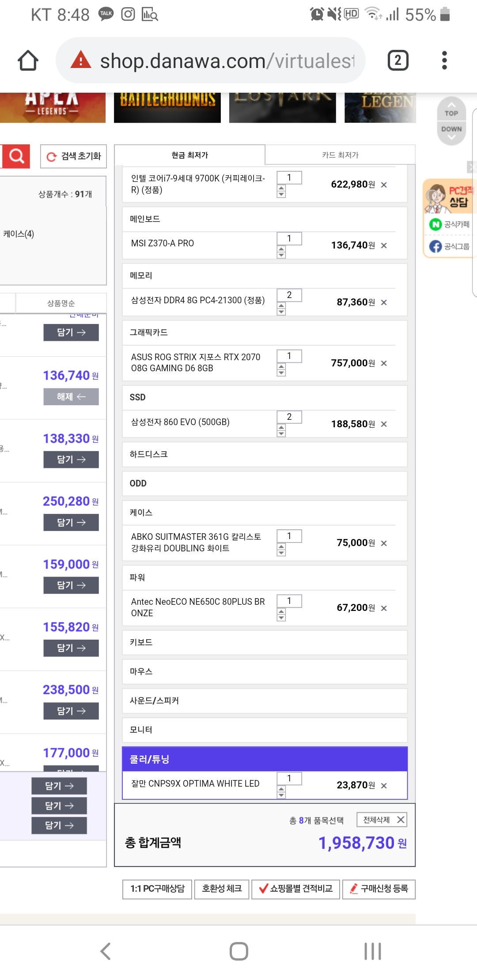
Task: Tap the browser home icon
Action: 28,60
